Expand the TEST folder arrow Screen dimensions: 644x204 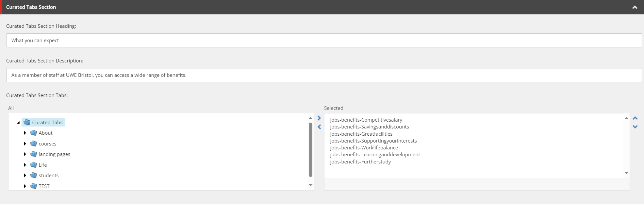[25, 186]
